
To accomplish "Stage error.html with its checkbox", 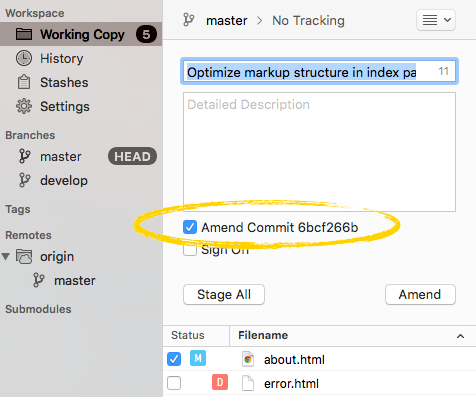I will tap(174, 383).
